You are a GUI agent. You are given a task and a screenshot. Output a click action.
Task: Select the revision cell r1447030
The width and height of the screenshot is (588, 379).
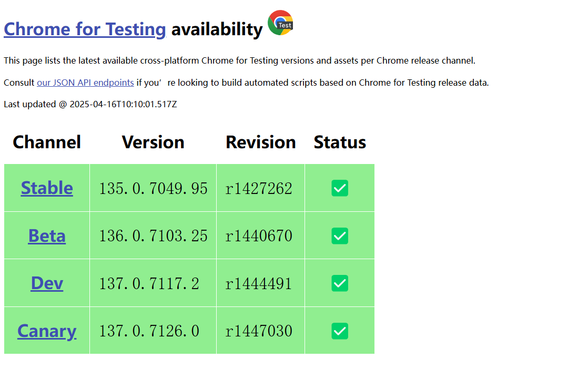(x=261, y=331)
